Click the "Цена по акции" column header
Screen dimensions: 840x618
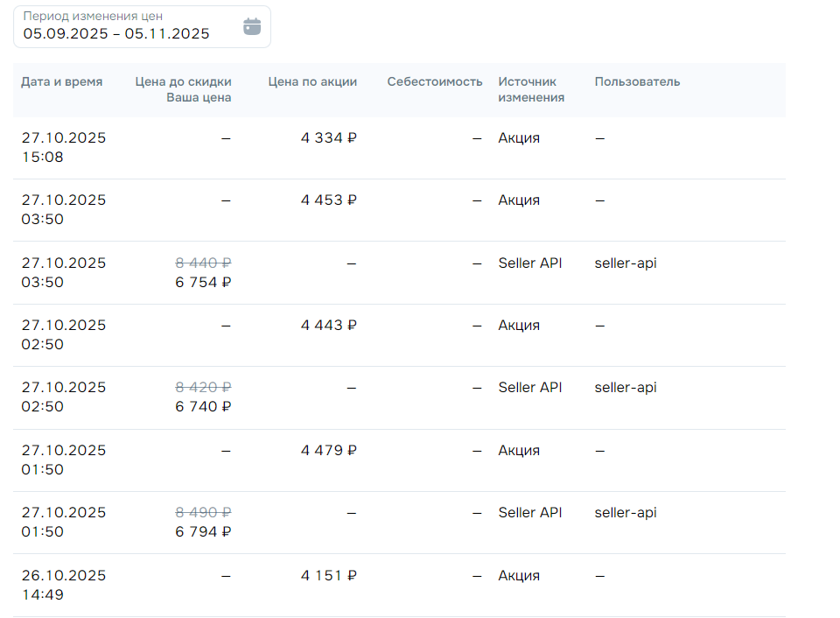click(x=312, y=82)
